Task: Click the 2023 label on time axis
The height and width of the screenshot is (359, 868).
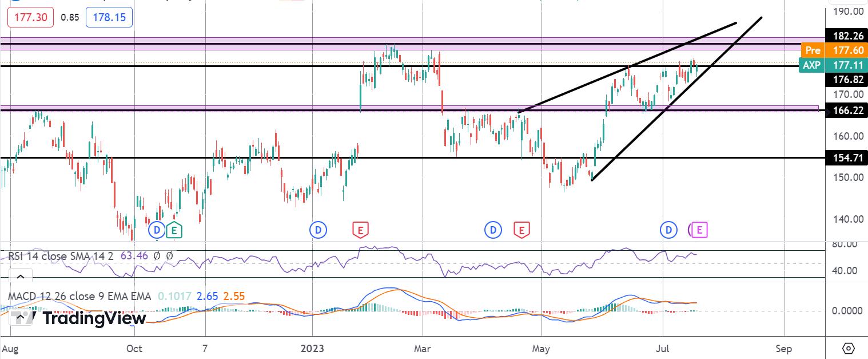Action: [313, 348]
